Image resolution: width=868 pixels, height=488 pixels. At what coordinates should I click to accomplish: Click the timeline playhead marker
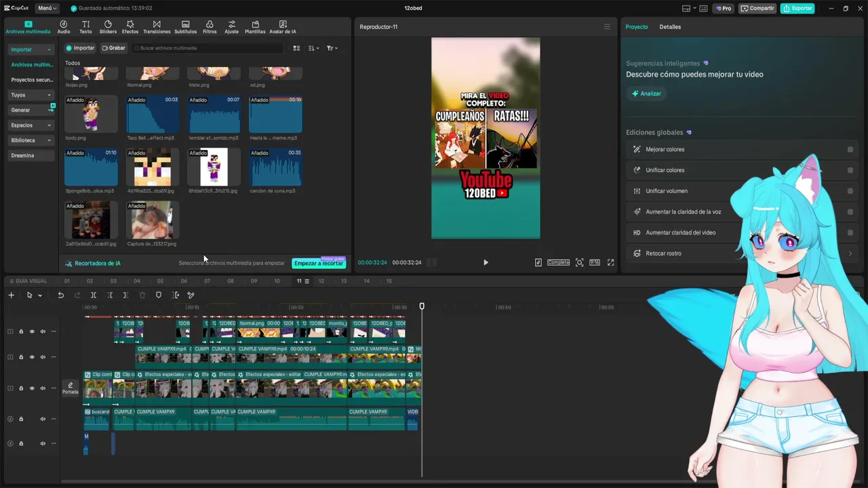click(422, 307)
